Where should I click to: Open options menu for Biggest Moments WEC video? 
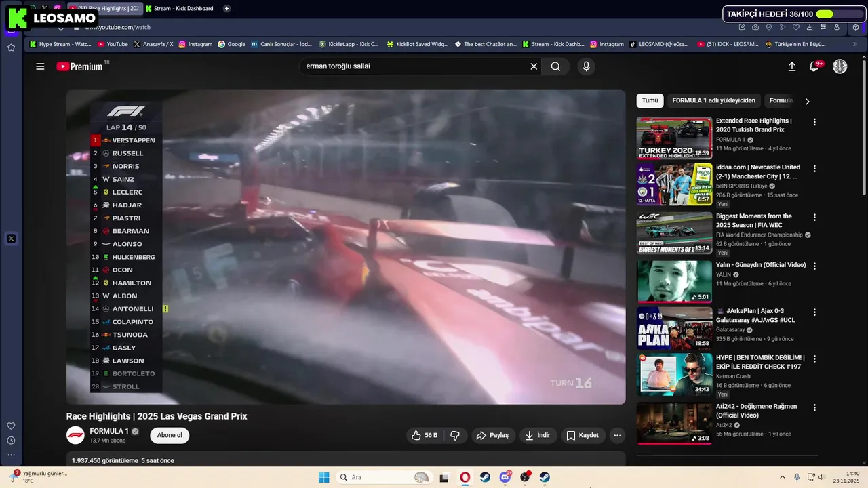point(814,218)
